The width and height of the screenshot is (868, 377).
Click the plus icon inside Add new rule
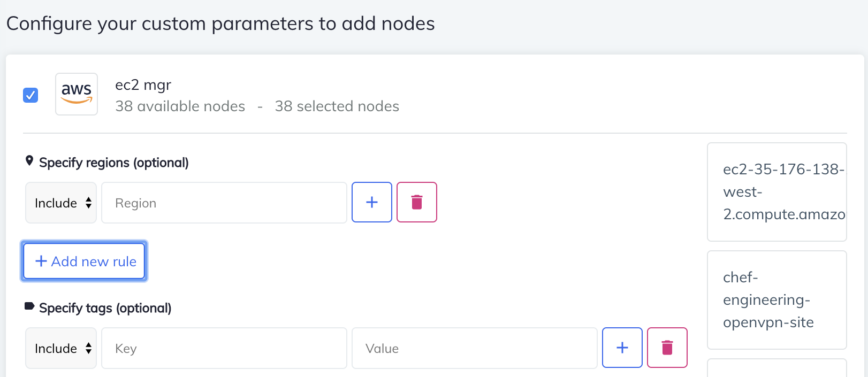(x=41, y=261)
